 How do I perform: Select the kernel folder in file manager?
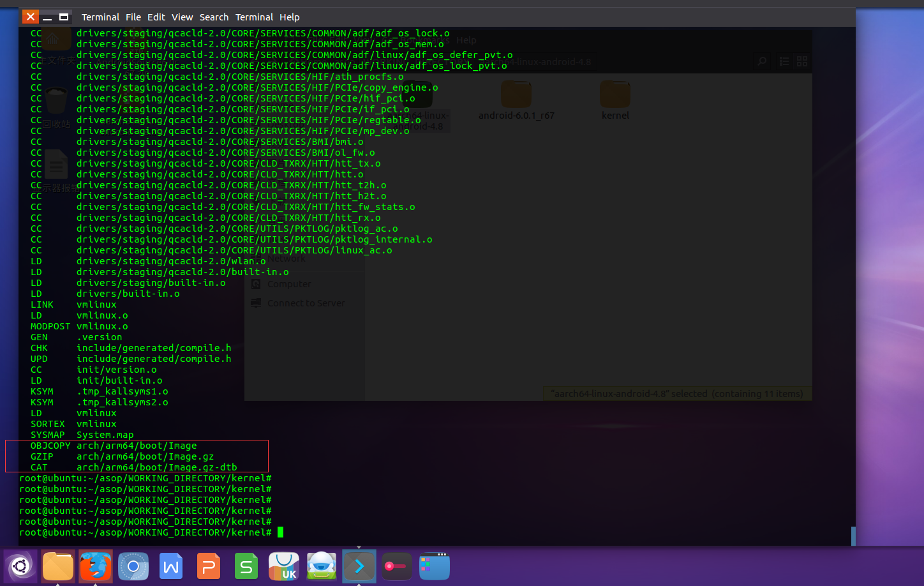615,100
